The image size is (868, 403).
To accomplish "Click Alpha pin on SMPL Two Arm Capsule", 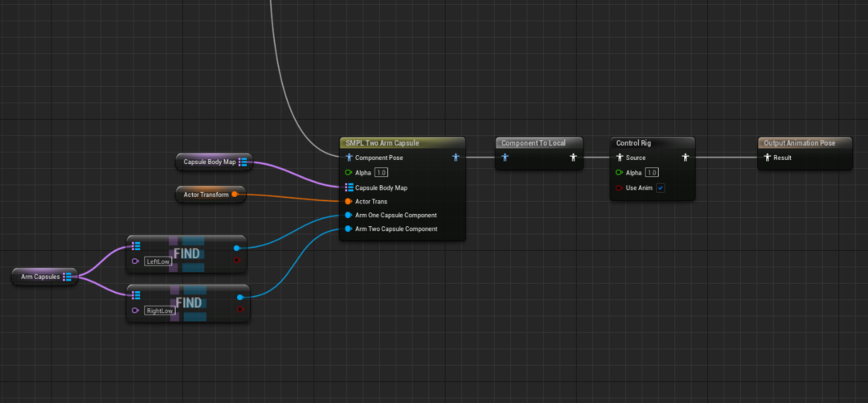I will (x=348, y=172).
